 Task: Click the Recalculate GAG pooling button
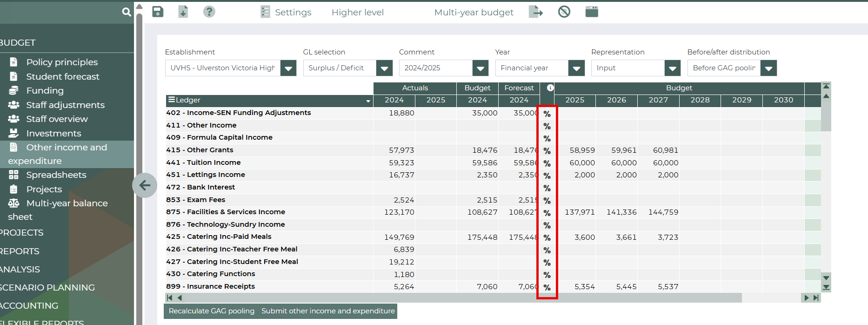click(211, 311)
